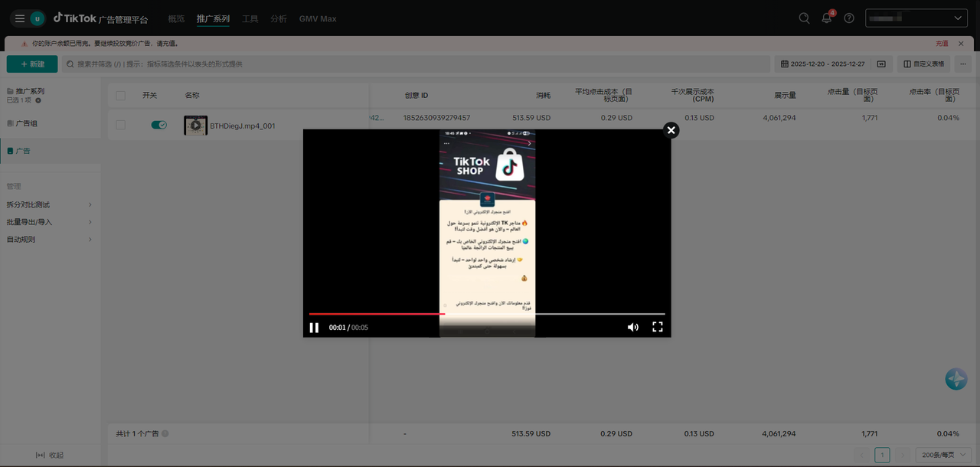Go to next page arrow
Image resolution: width=980 pixels, height=467 pixels.
903,455
